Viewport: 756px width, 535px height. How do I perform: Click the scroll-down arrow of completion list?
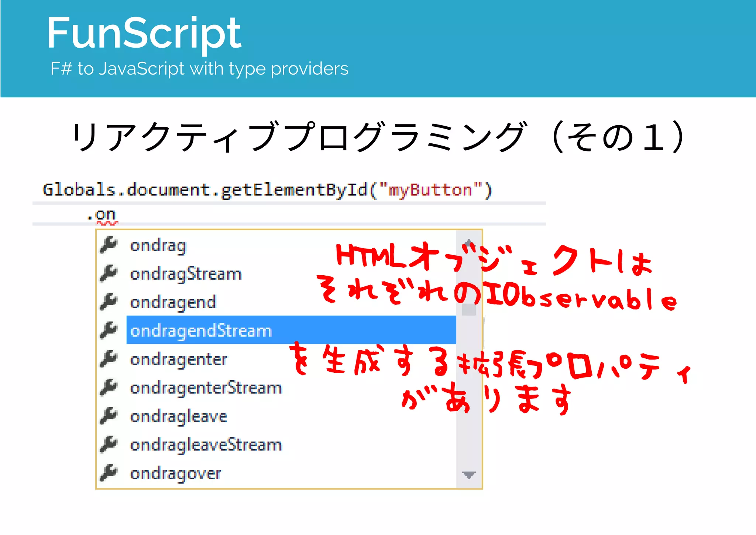click(x=469, y=475)
